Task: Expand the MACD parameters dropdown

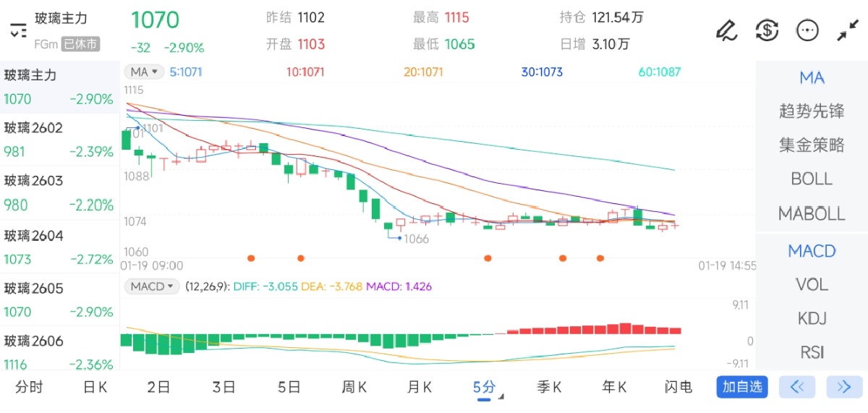Action: click(x=152, y=286)
